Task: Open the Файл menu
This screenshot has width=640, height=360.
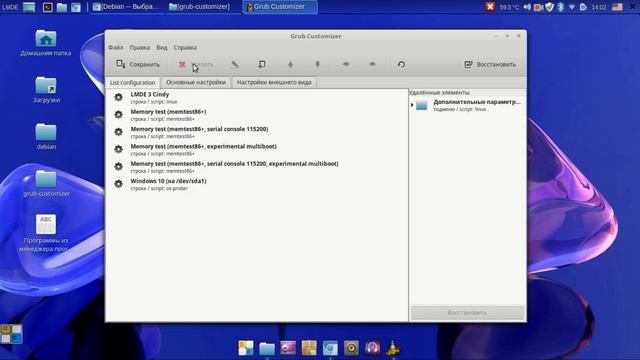Action: (x=116, y=47)
